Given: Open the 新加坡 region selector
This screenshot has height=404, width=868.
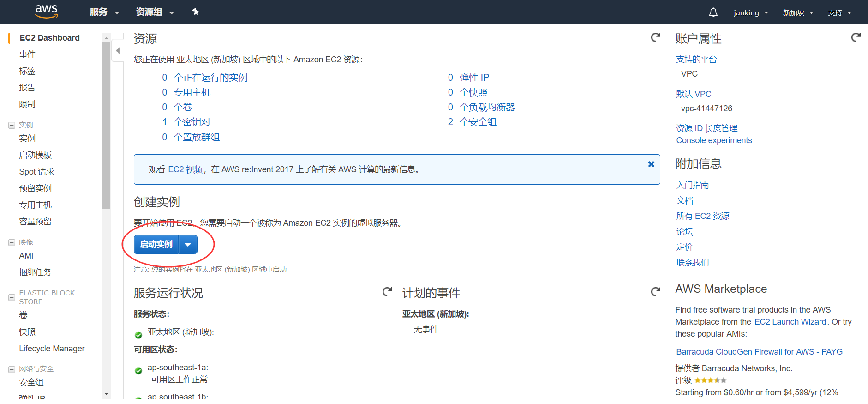Looking at the screenshot, I should [x=798, y=13].
